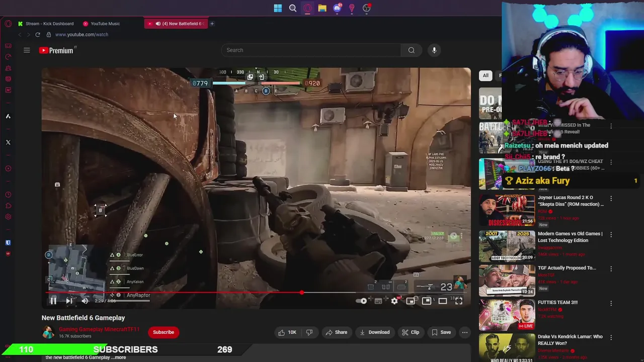Open player settings gear

[394, 301]
